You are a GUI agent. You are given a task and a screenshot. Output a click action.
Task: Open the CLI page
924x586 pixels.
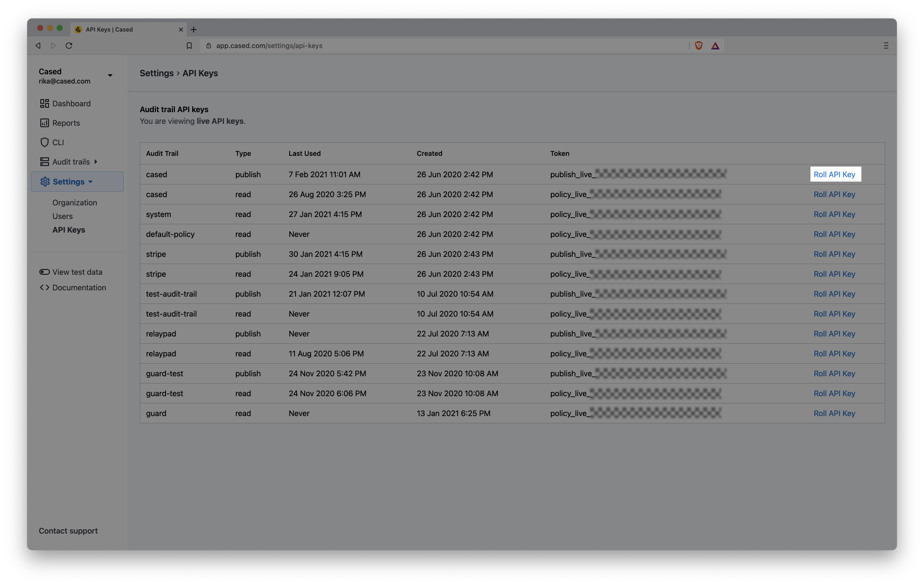tap(58, 142)
